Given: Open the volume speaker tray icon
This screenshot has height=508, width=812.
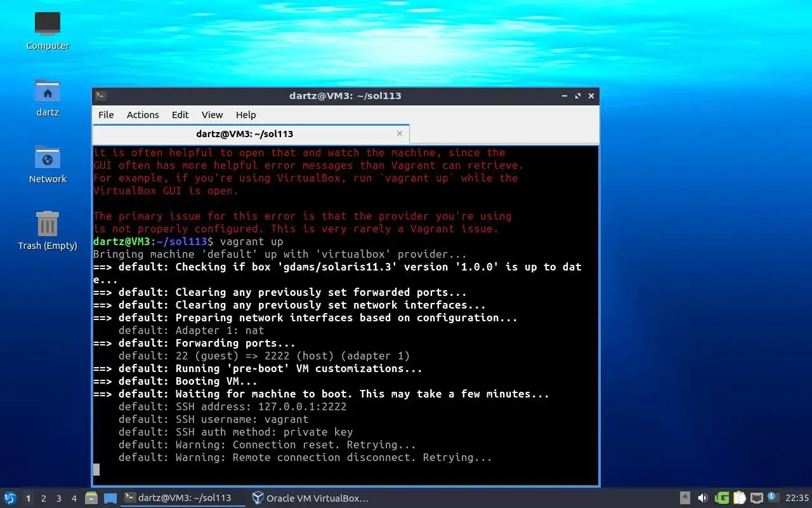Looking at the screenshot, I should tap(703, 498).
